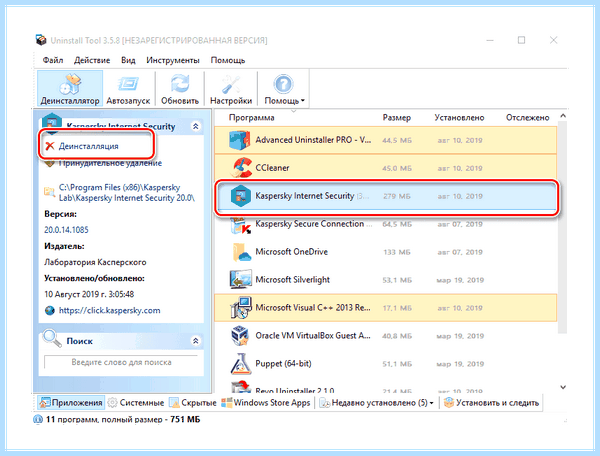Sort by the Программа column header

pyautogui.click(x=251, y=117)
